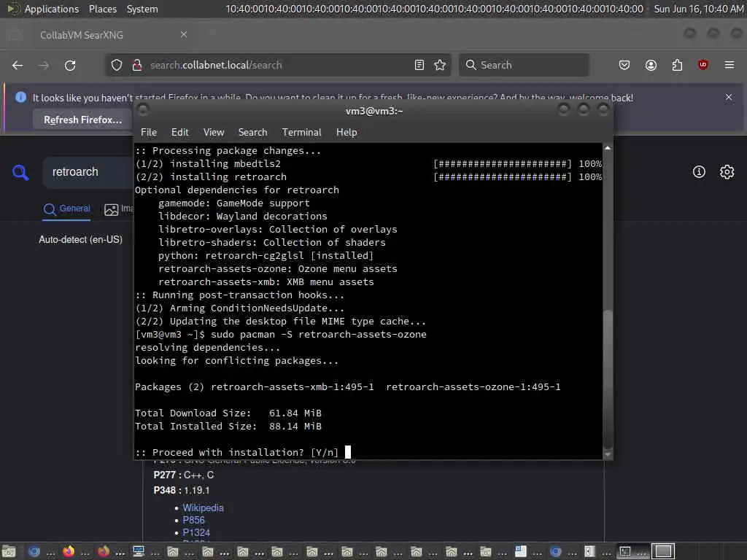Click Show Desktop icon in bottom panel
The width and height of the screenshot is (747, 560).
click(9, 551)
